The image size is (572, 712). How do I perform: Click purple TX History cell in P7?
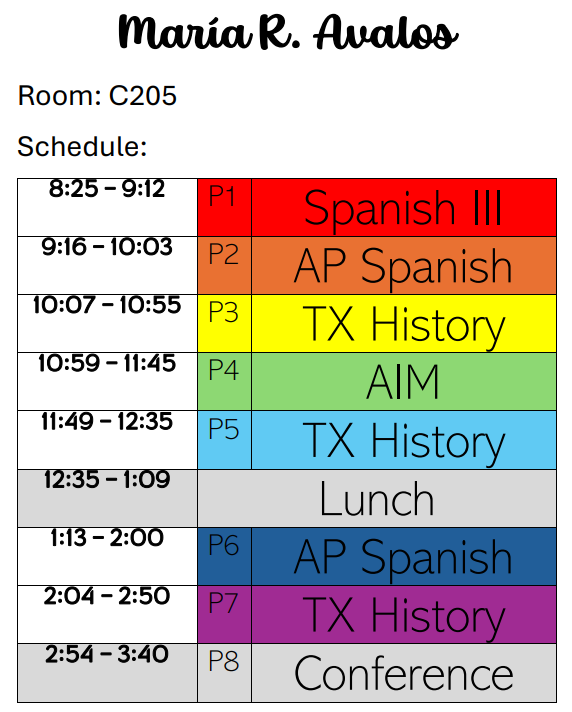click(x=404, y=615)
